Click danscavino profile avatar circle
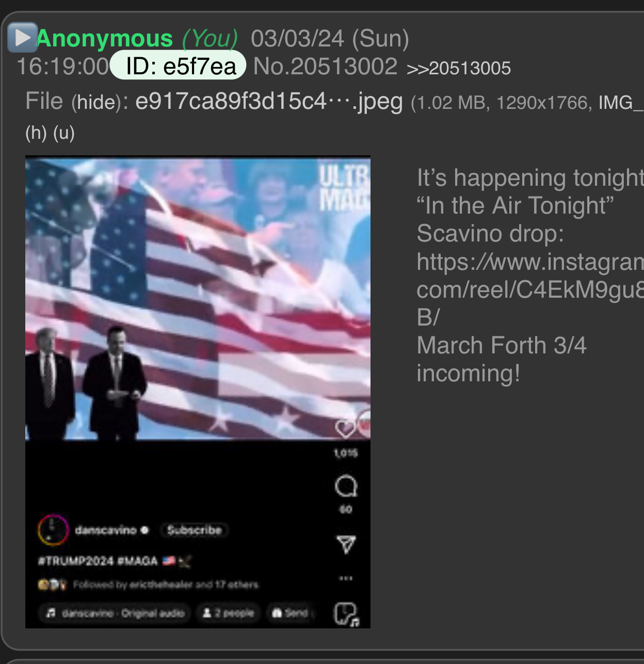 [x=53, y=530]
